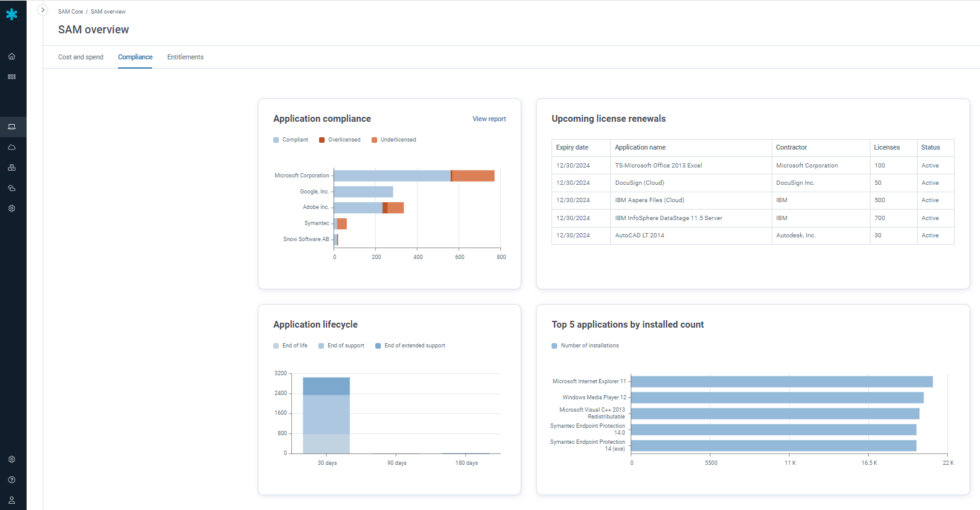Open the gear icon above the help icon
Image resolution: width=980 pixels, height=510 pixels.
tap(12, 459)
